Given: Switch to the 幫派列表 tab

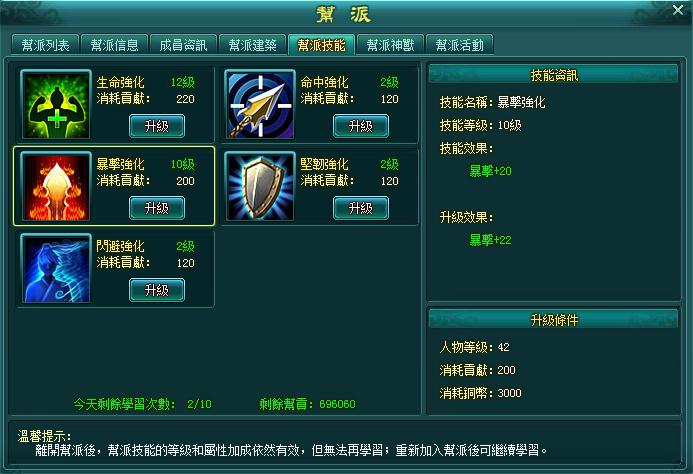Looking at the screenshot, I should point(46,45).
